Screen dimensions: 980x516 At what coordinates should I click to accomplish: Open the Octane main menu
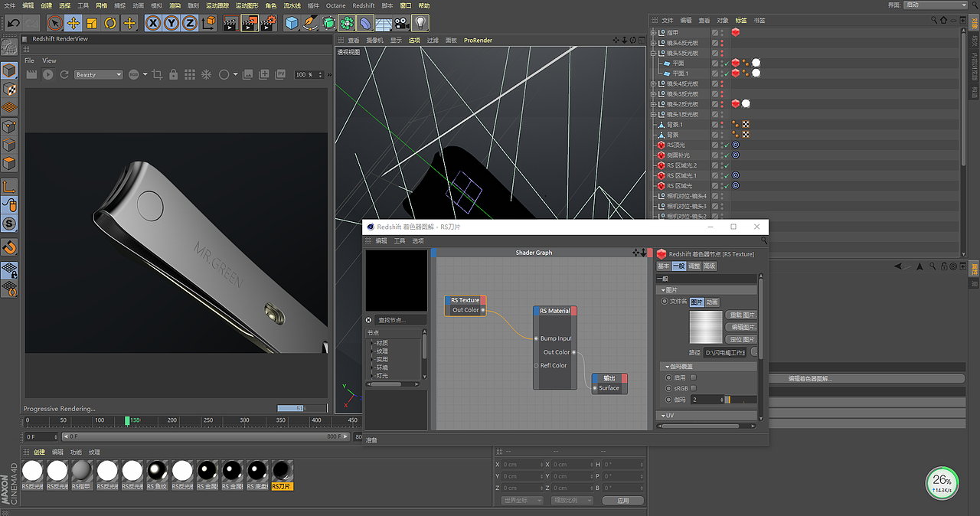click(x=335, y=5)
